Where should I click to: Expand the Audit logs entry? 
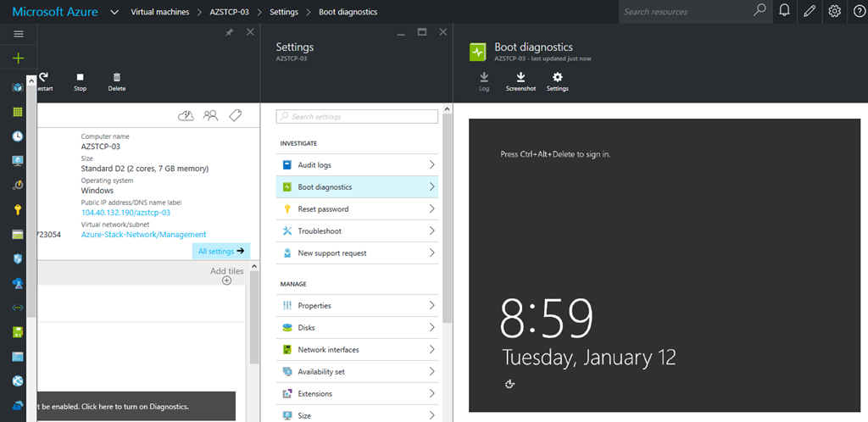356,164
